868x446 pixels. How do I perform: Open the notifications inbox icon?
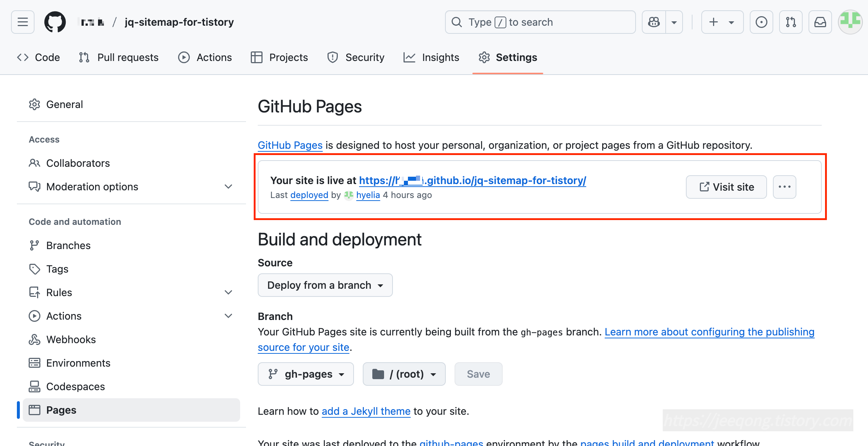click(x=820, y=22)
